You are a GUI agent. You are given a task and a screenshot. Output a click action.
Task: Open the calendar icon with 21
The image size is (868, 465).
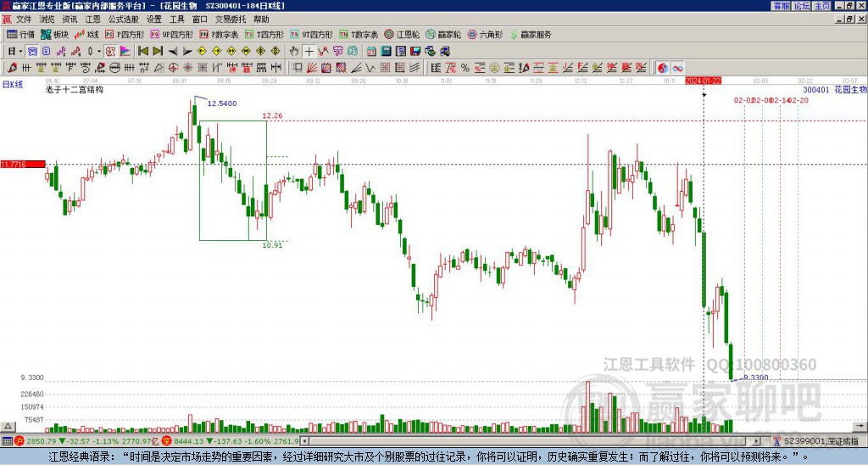371,52
